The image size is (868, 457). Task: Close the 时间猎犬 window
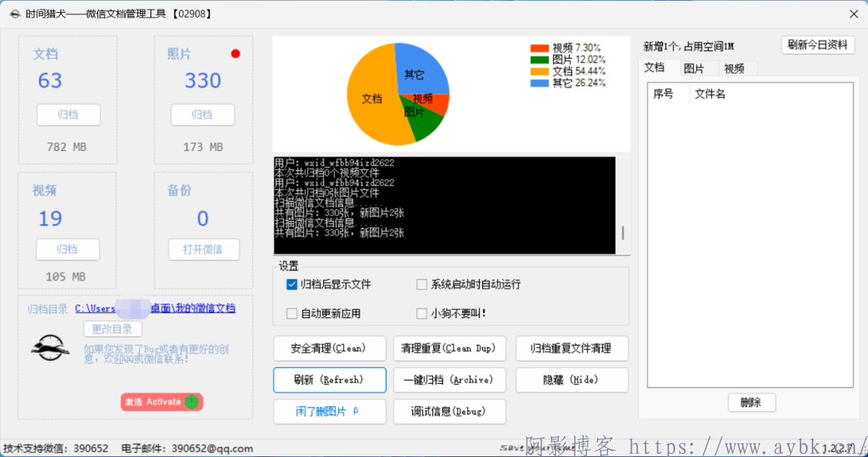click(854, 14)
